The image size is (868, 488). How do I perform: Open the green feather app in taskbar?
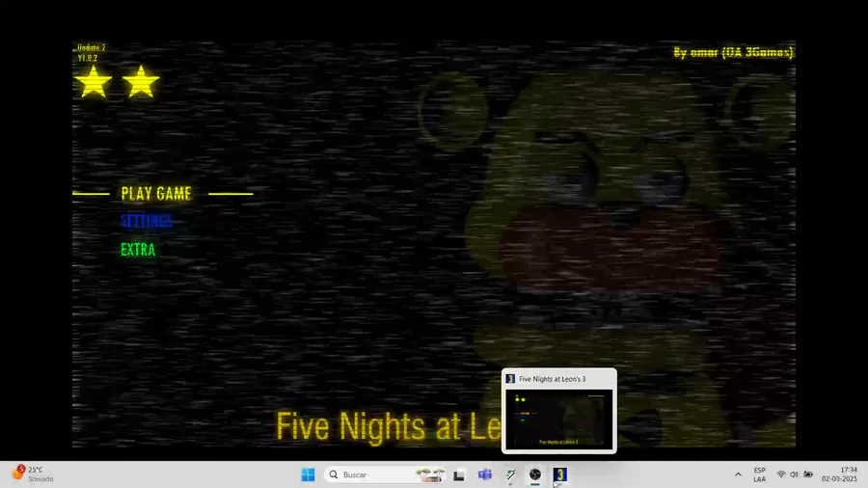[510, 474]
